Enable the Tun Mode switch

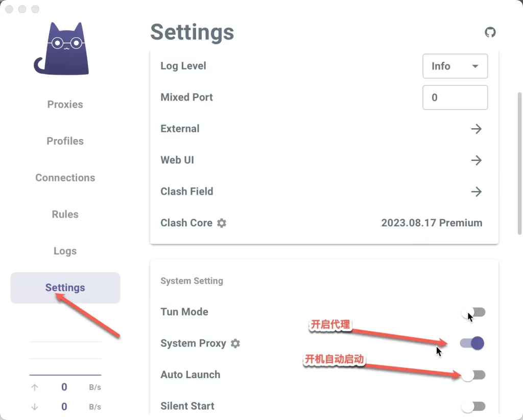coord(473,312)
